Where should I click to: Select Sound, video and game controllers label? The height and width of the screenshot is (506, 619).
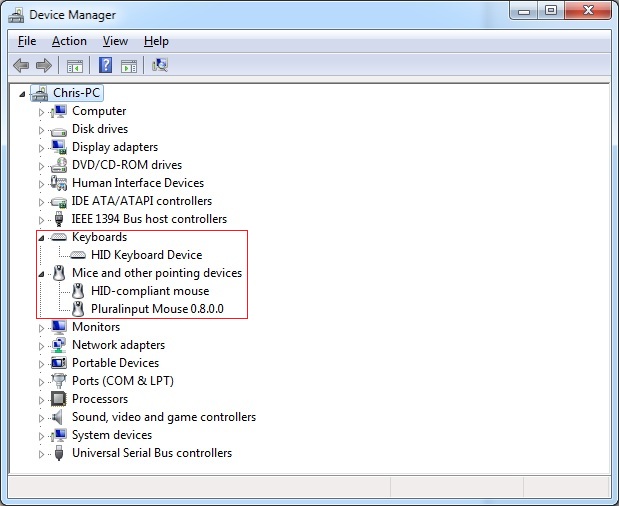pyautogui.click(x=164, y=417)
